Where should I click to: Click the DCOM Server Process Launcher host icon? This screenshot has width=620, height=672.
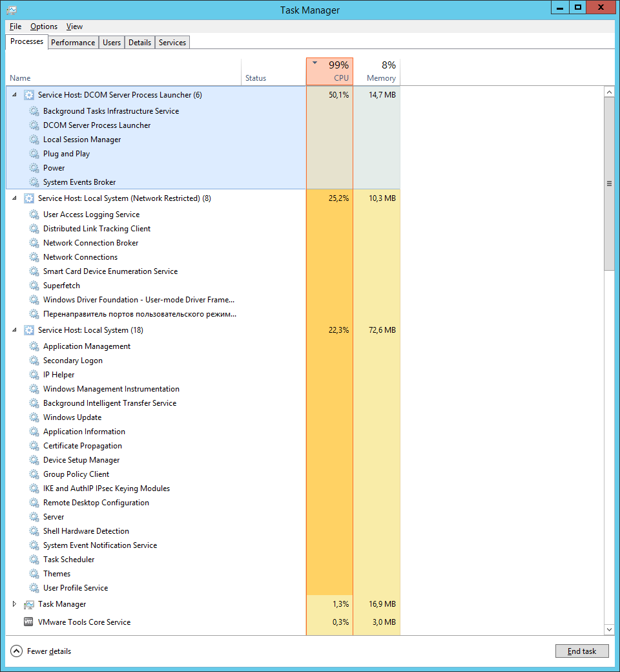pyautogui.click(x=28, y=95)
